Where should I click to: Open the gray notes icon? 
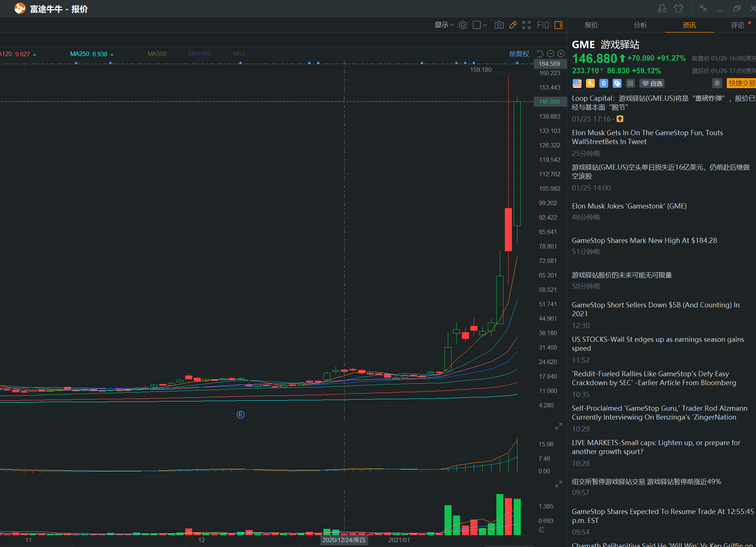(x=630, y=83)
